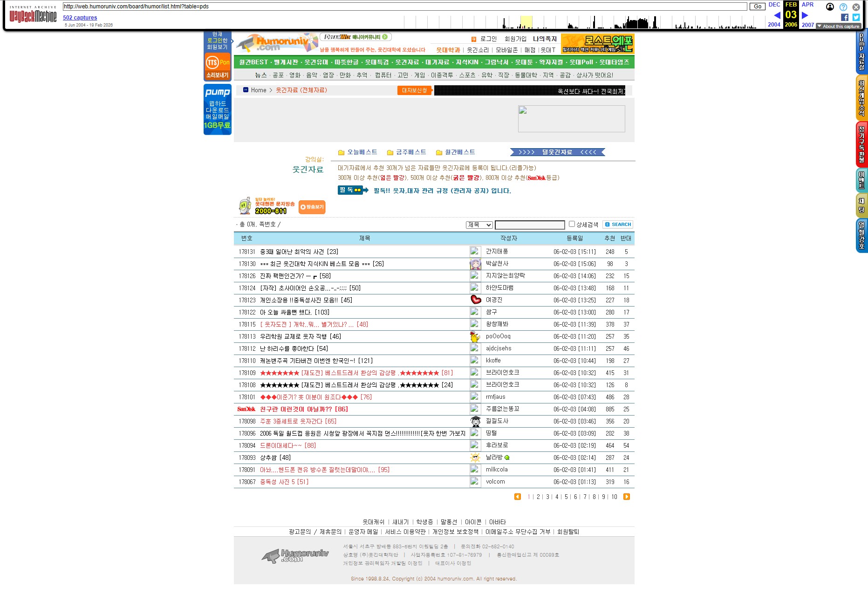Click the 필독 notice badge
Viewport: 868px width, 594px height.
point(353,190)
